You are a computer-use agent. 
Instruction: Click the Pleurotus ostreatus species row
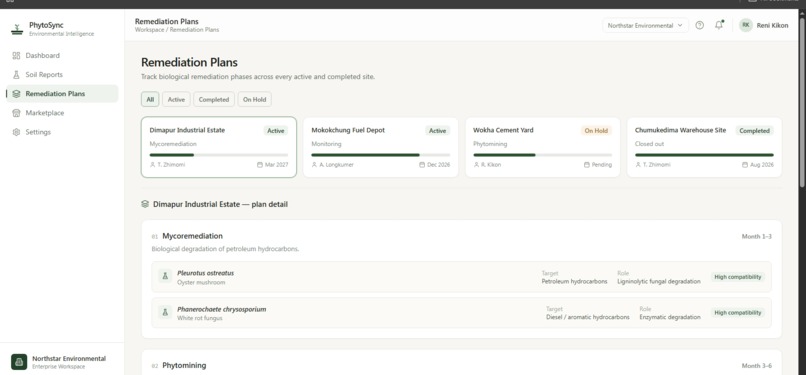[x=462, y=277]
